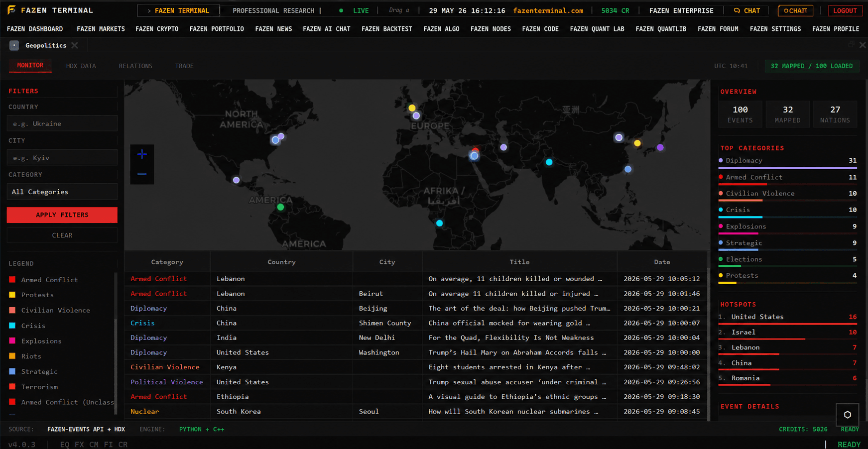Click the yellow map marker in Korea
Screen dimensions: 868x449
tap(637, 143)
